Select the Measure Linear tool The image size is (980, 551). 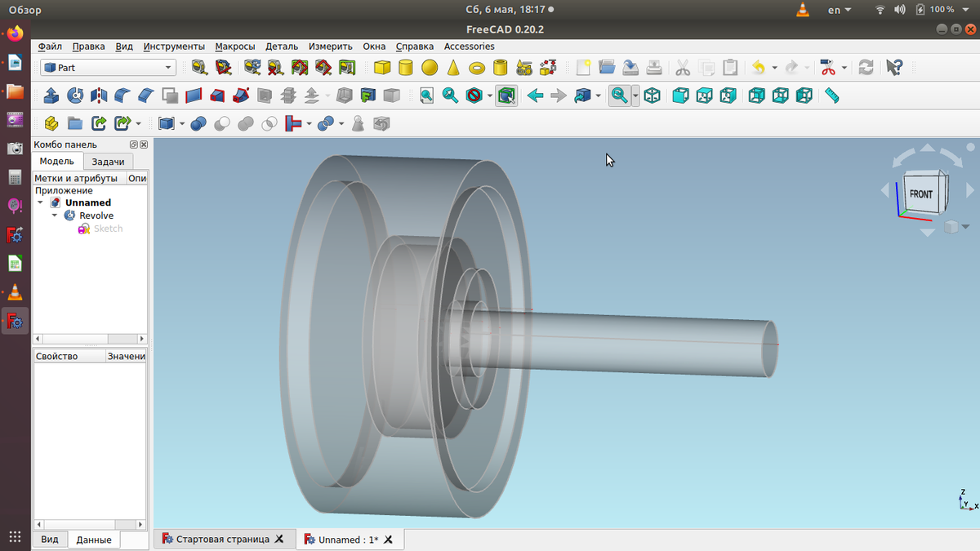[x=198, y=68]
